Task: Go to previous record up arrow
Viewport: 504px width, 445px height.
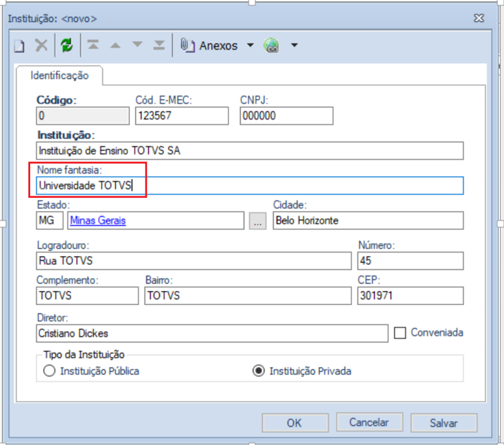Action: tap(115, 45)
